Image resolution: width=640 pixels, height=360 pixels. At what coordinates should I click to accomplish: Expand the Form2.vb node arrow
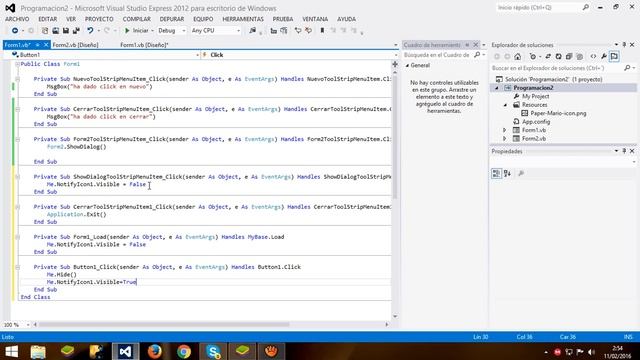[505, 139]
